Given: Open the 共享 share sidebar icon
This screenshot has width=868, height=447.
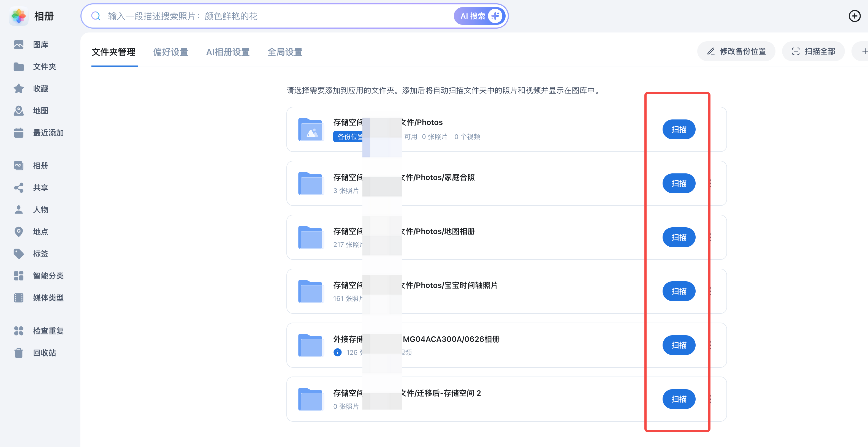Looking at the screenshot, I should tap(19, 188).
